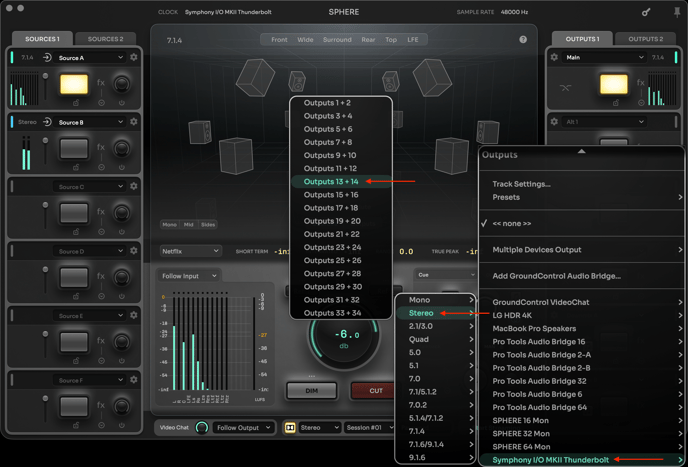Viewport: 688px width, 467px height.
Task: Click the key license icon
Action: (645, 13)
